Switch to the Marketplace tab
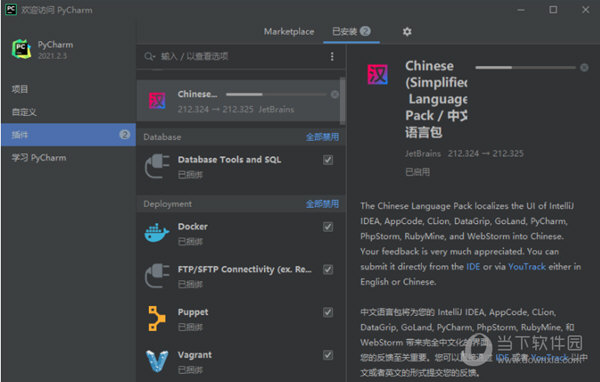 tap(289, 32)
